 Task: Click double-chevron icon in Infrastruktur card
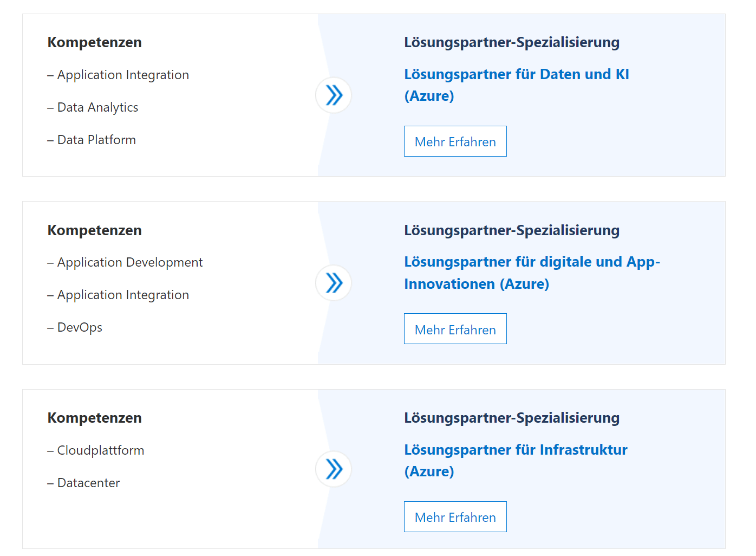click(x=334, y=469)
